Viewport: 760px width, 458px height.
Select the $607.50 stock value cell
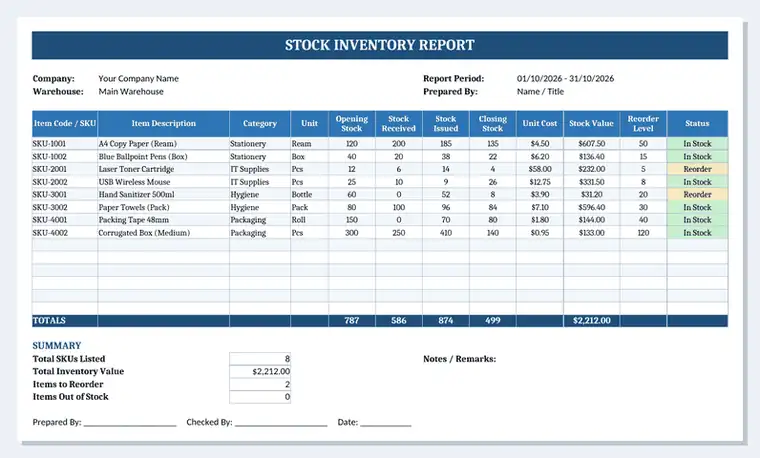tap(591, 143)
